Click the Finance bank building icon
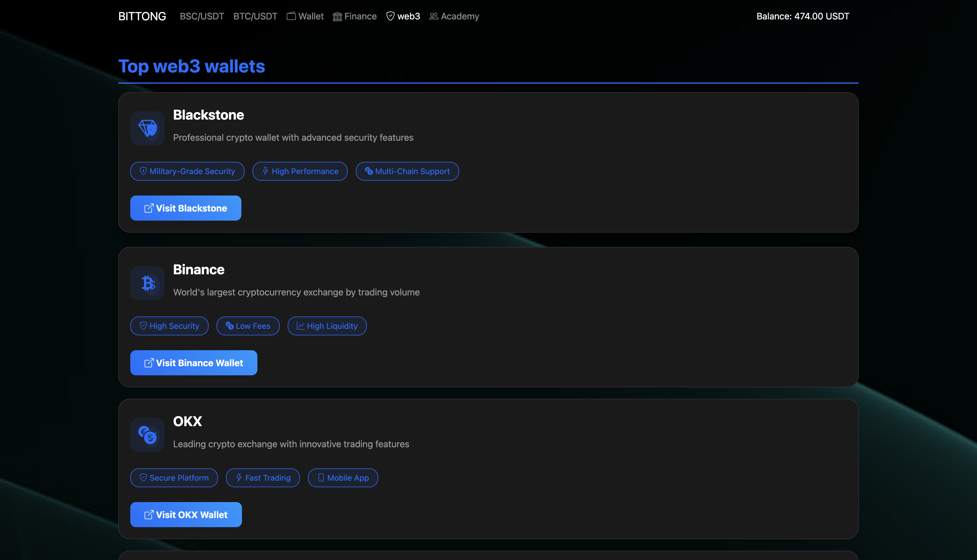977x560 pixels. click(337, 17)
